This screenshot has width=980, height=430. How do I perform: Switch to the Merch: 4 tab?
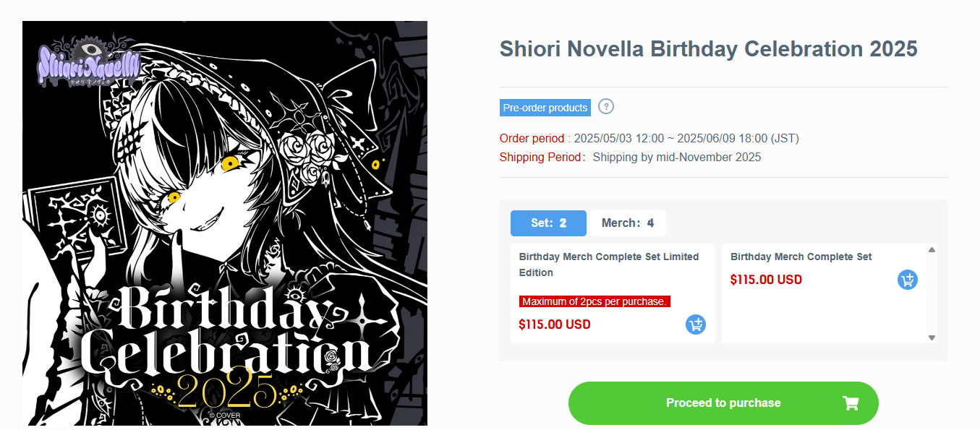(x=628, y=223)
